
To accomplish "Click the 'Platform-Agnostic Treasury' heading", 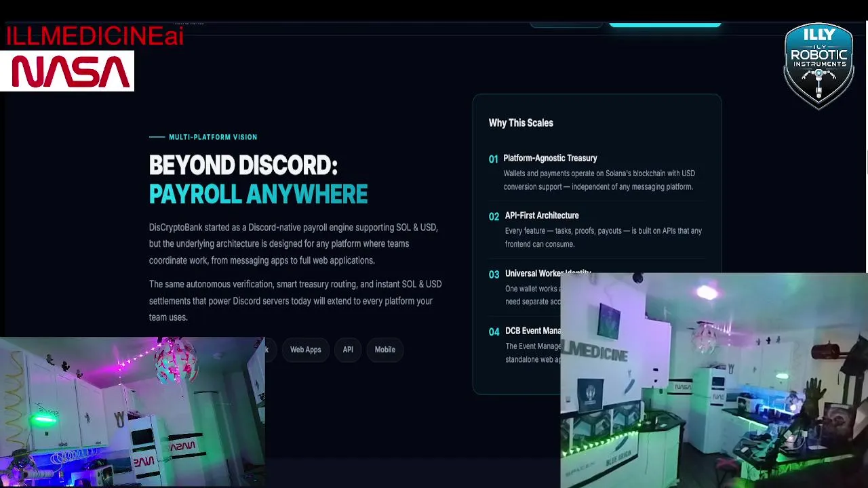I will pyautogui.click(x=550, y=158).
